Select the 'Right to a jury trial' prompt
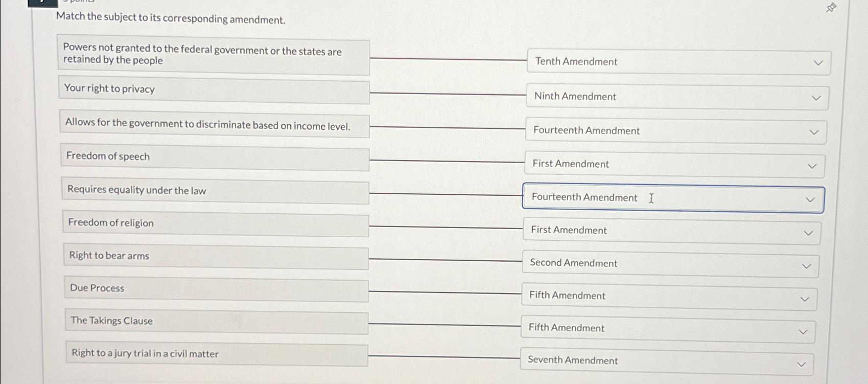The height and width of the screenshot is (384, 868). (x=216, y=356)
